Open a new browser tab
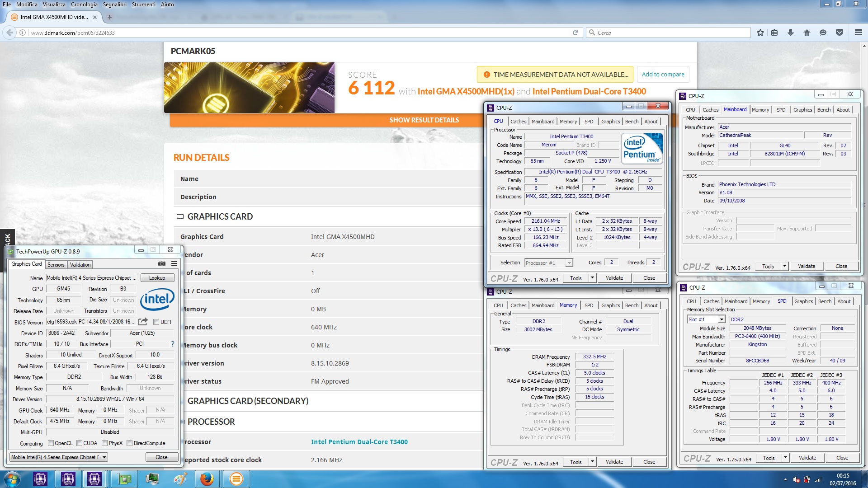Screen dimensions: 868x488 click(109, 17)
